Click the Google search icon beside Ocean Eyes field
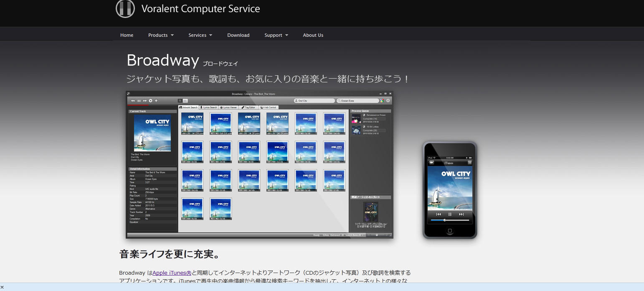Image resolution: width=644 pixels, height=291 pixels. pos(382,101)
